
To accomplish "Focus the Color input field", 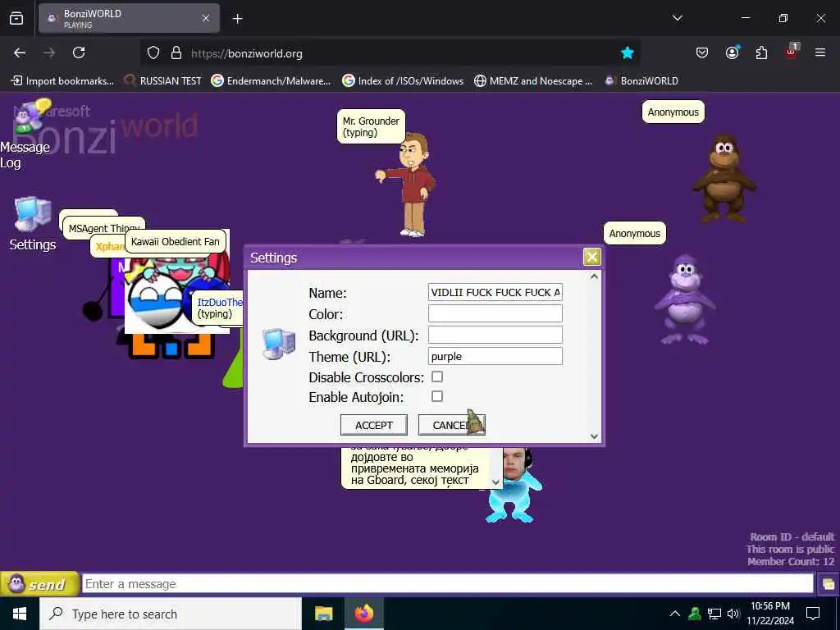I will click(495, 313).
